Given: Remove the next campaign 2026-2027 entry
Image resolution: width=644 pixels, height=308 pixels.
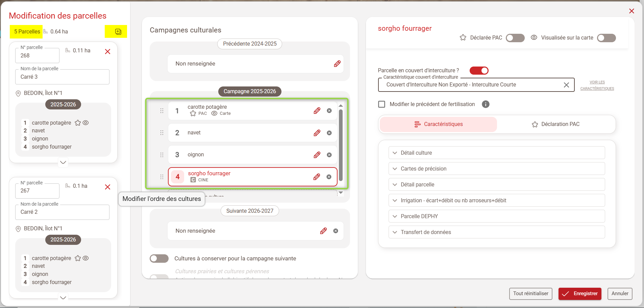Looking at the screenshot, I should 336,231.
